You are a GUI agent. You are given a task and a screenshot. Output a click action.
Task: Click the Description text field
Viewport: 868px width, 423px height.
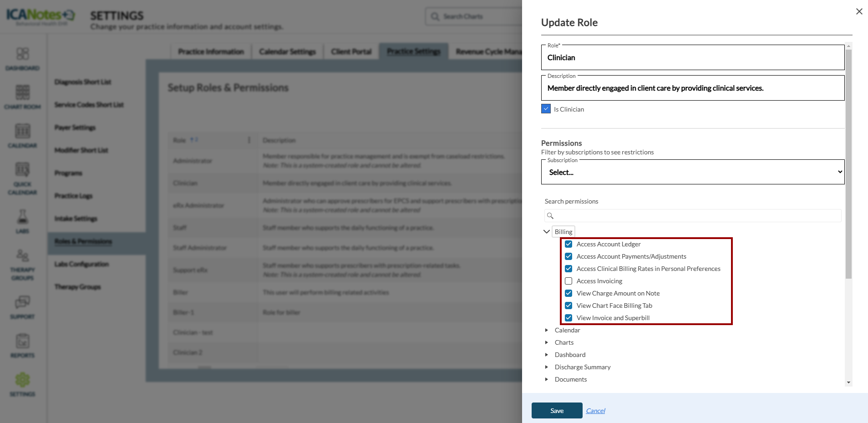(693, 88)
